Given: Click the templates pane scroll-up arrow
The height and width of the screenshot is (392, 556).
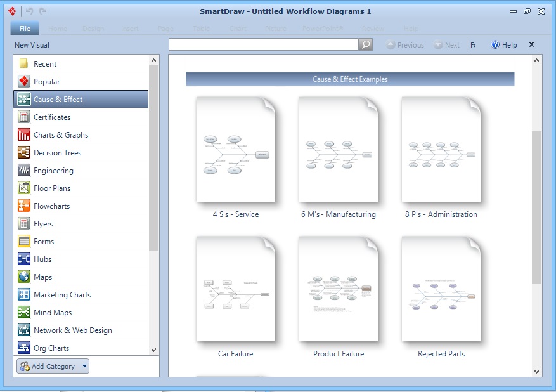Looking at the screenshot, I should click(x=536, y=60).
